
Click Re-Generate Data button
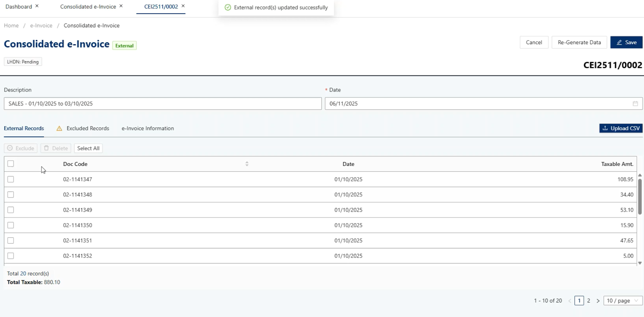click(x=579, y=42)
